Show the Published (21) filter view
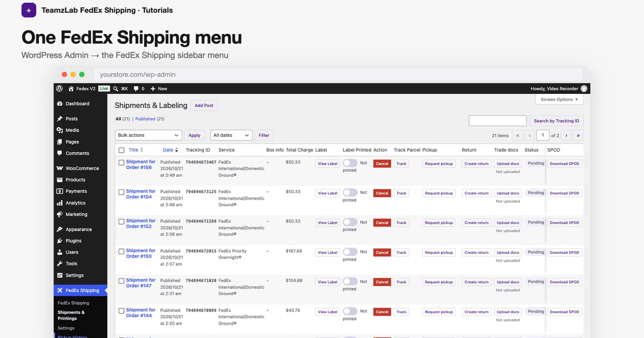 (150, 119)
